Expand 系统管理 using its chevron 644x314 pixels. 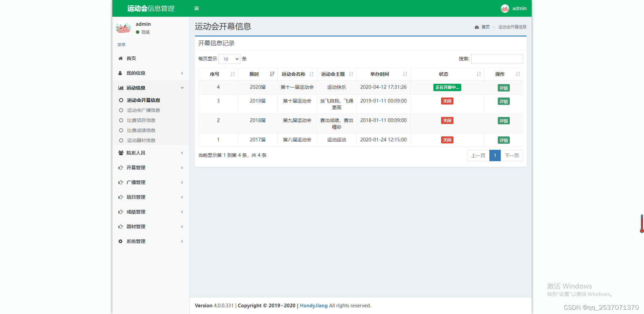182,241
